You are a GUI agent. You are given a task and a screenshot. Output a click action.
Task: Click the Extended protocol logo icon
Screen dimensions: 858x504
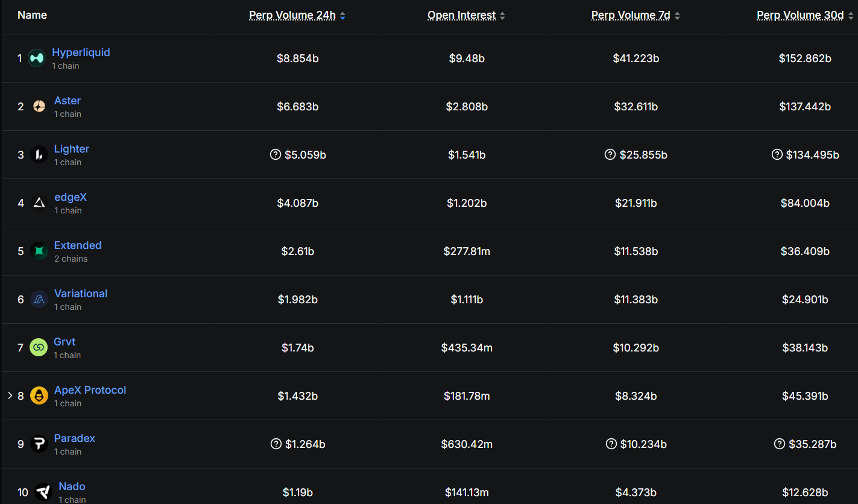click(39, 251)
